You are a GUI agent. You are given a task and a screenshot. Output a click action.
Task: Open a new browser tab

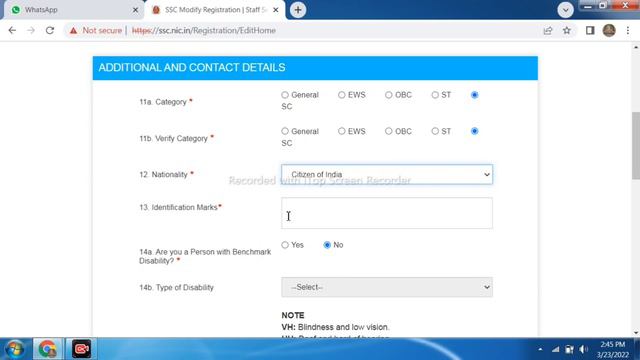pyautogui.click(x=298, y=10)
